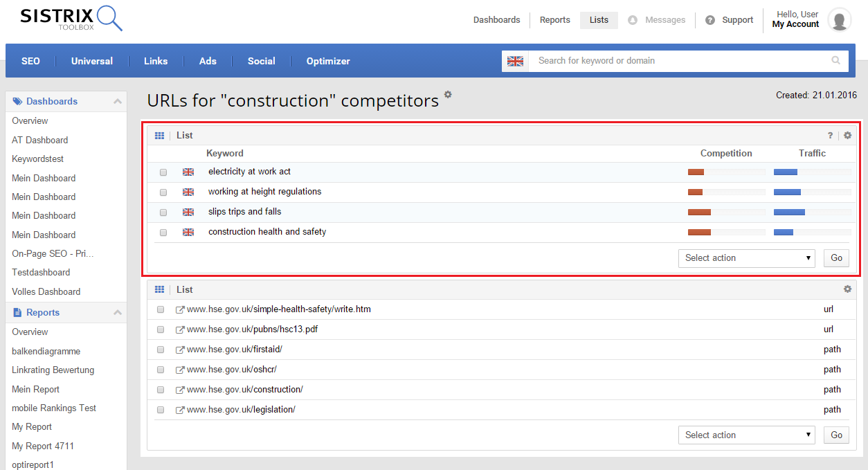The image size is (868, 470).
Task: Sort by Traffic column header
Action: click(x=812, y=154)
